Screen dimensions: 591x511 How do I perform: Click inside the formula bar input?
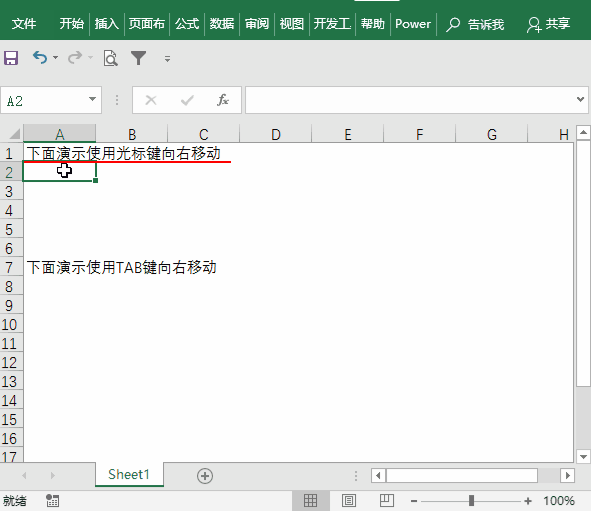tap(410, 100)
